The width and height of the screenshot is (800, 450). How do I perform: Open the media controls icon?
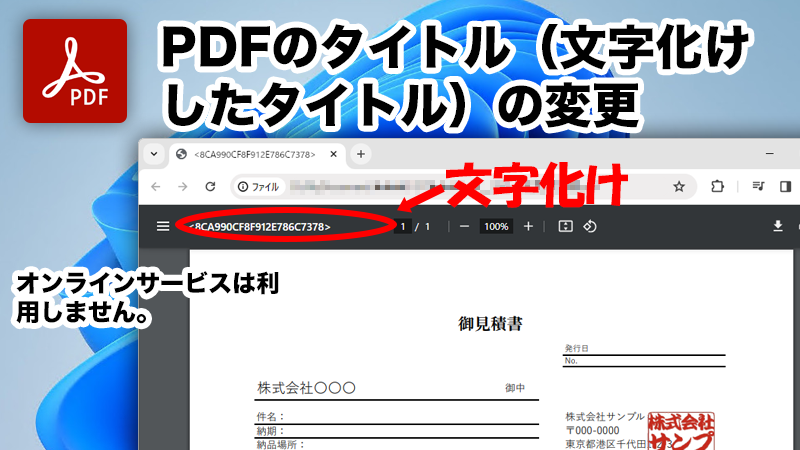758,186
